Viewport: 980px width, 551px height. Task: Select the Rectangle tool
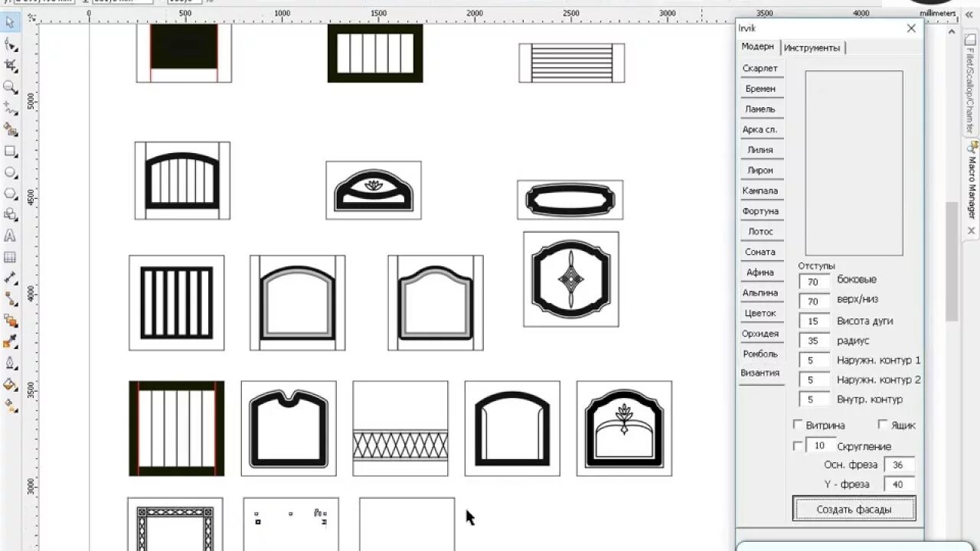10,152
